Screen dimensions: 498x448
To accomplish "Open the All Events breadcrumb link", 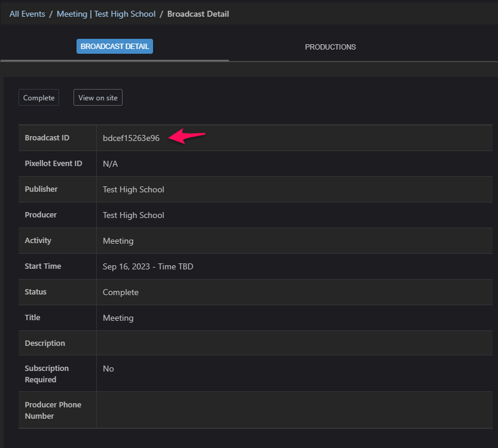I will tap(28, 14).
